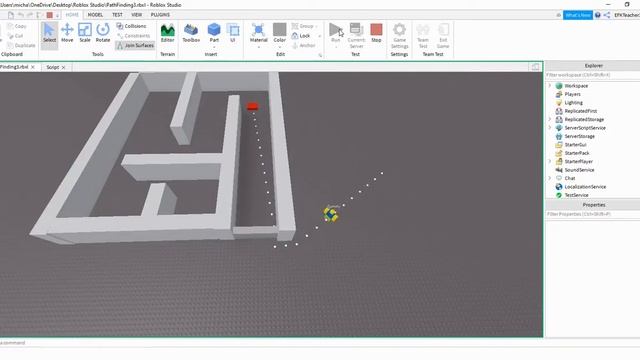Click the Lock tool
Image resolution: width=640 pixels, height=360 pixels.
click(x=301, y=36)
